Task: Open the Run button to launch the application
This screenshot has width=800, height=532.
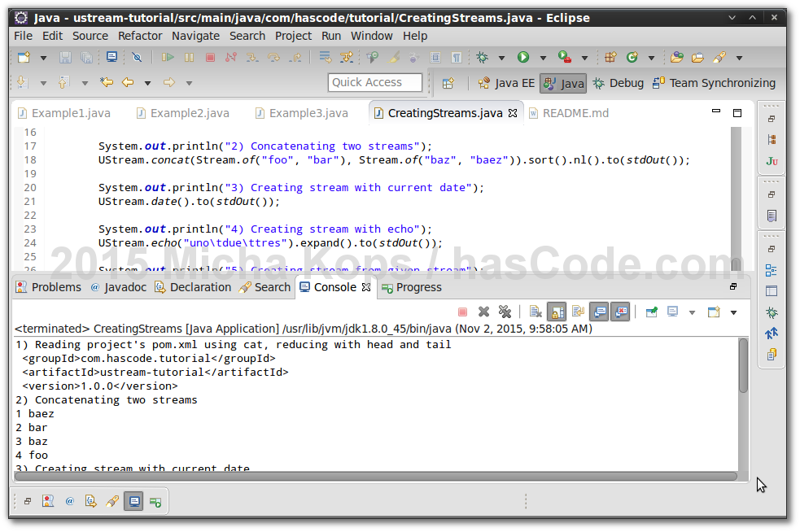Action: (x=523, y=57)
